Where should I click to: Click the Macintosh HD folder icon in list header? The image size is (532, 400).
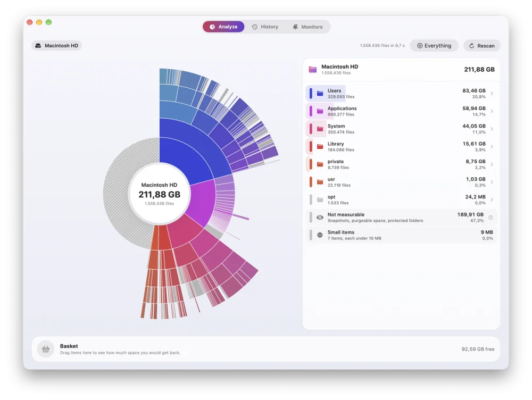click(x=312, y=70)
